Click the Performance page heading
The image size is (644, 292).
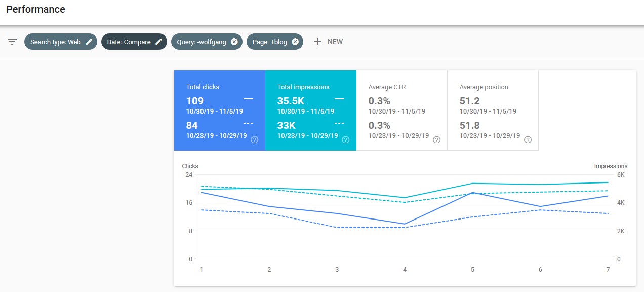pyautogui.click(x=35, y=9)
